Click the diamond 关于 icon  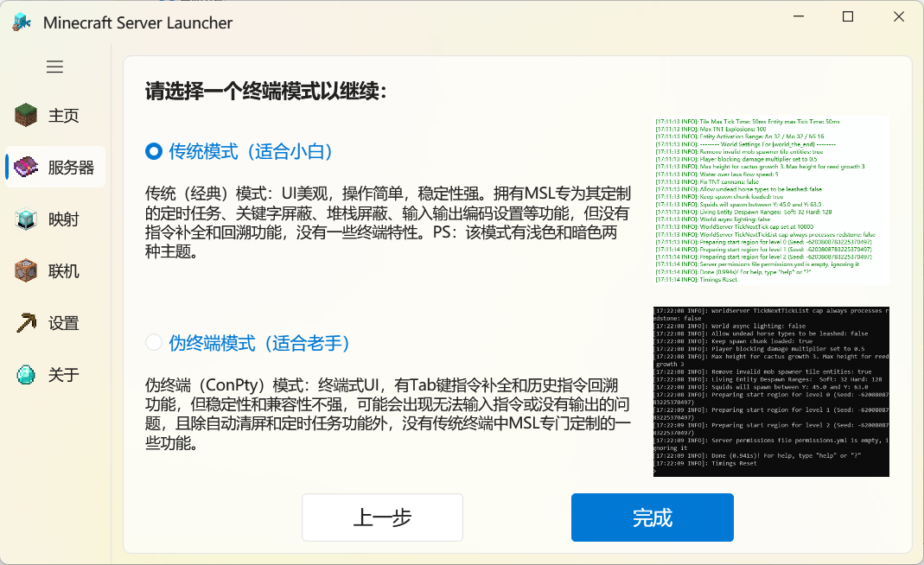(x=27, y=374)
